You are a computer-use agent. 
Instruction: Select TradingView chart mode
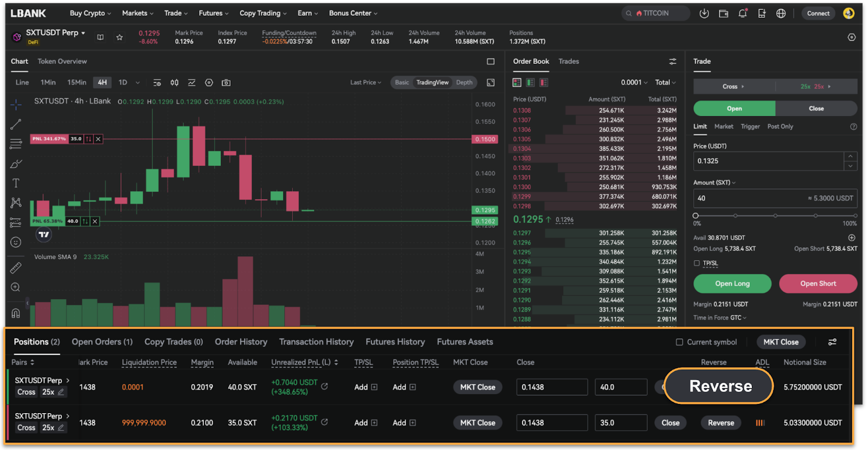point(432,82)
